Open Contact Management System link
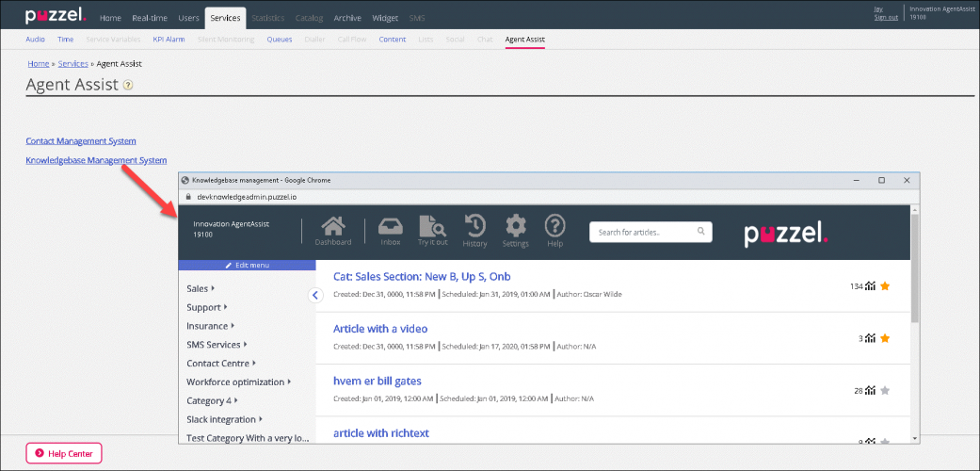Viewport: 980px width, 471px height. pyautogui.click(x=81, y=141)
